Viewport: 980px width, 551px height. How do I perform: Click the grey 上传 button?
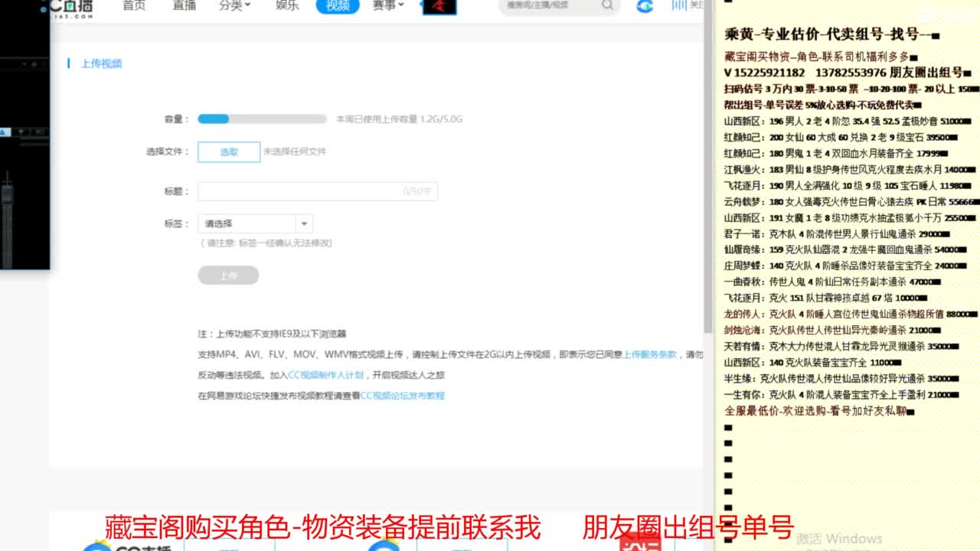(228, 275)
